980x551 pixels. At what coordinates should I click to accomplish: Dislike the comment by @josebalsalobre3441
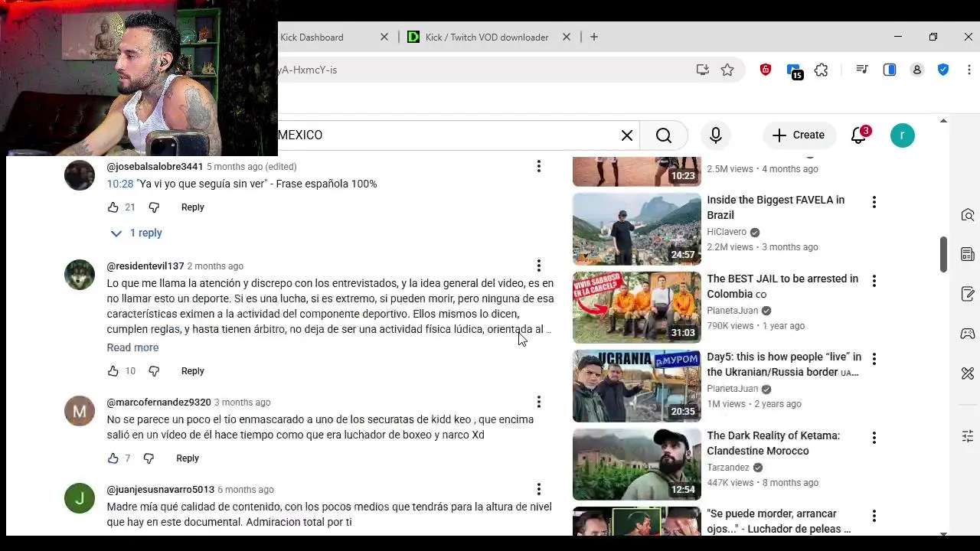[154, 207]
